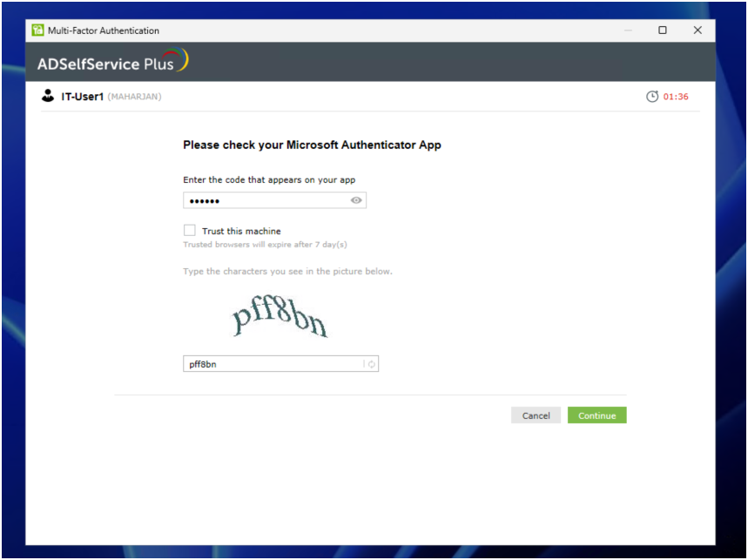Viewport: 748px width, 560px height.
Task: Click the Trust this machine label text
Action: 241,232
